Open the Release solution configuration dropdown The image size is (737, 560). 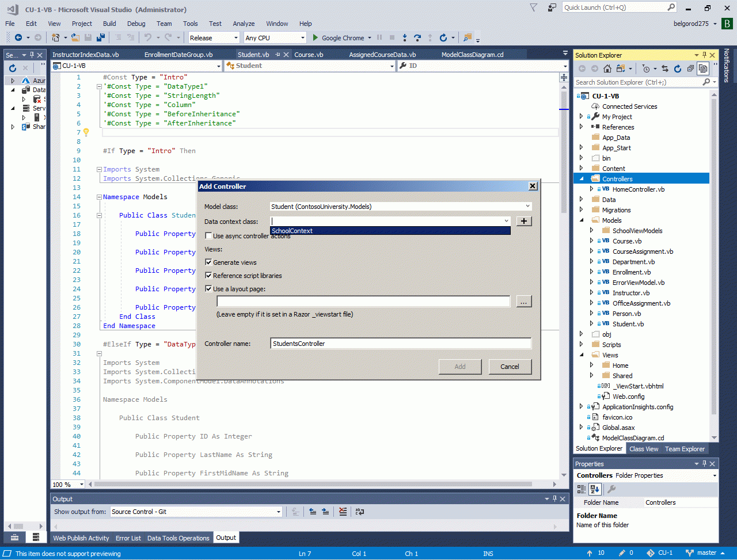(235, 38)
